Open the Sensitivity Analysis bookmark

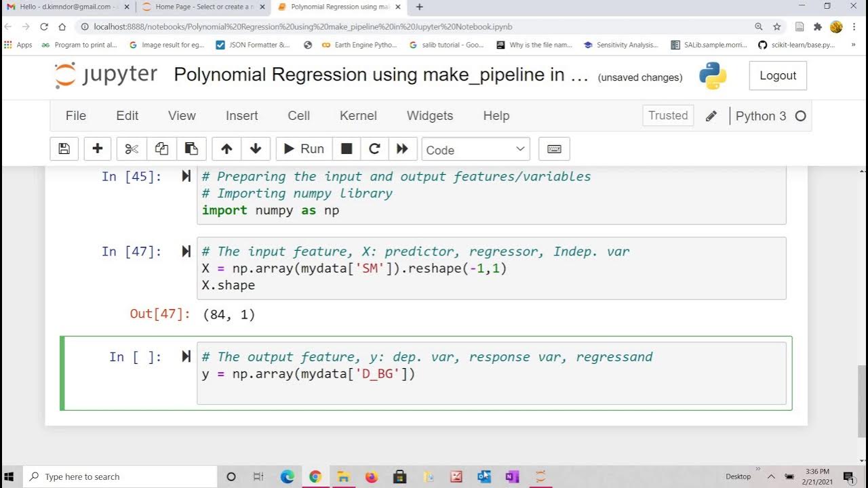click(621, 45)
